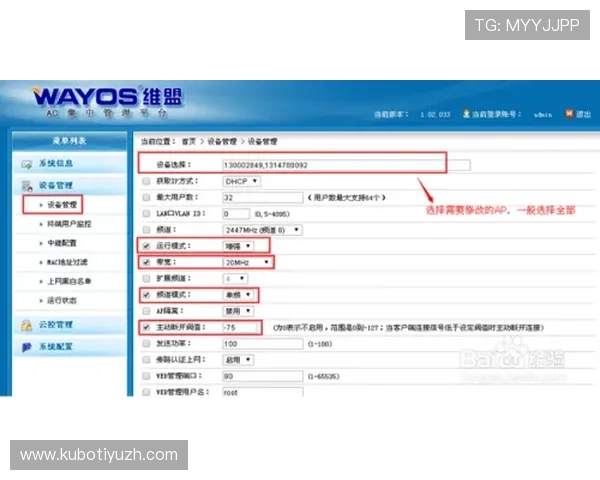Enable the 频道 row checkbox

[x=146, y=230]
